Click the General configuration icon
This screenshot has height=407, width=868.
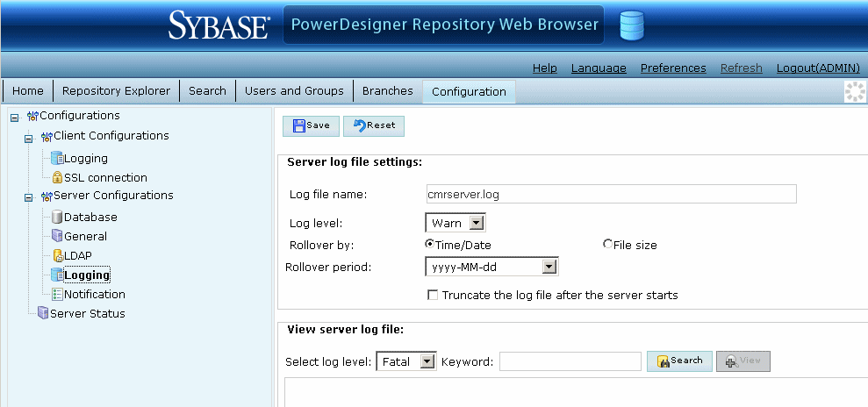click(57, 236)
